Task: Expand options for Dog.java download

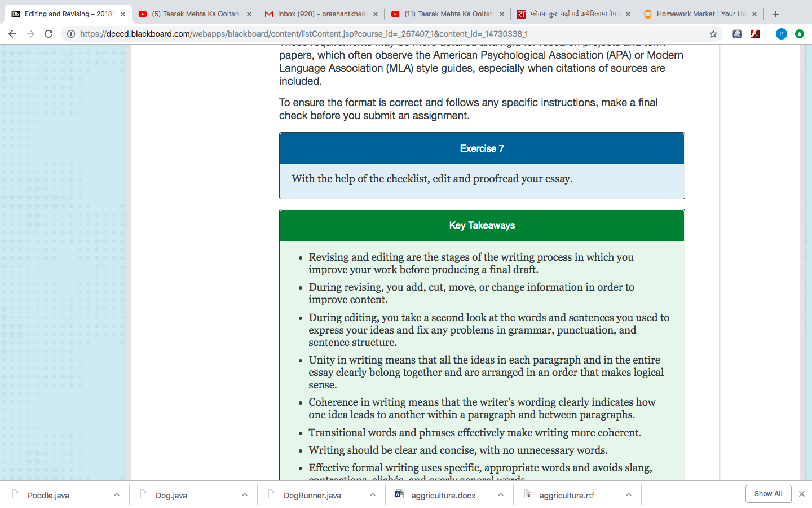Action: pos(245,494)
